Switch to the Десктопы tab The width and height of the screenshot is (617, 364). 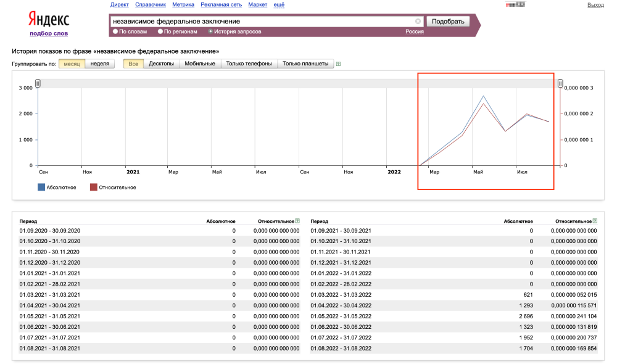point(161,64)
